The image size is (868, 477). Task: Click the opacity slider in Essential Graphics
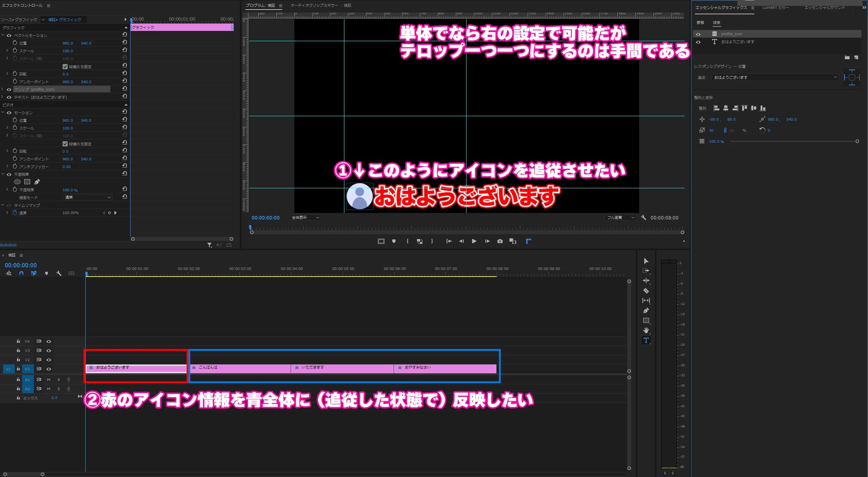tap(793, 141)
